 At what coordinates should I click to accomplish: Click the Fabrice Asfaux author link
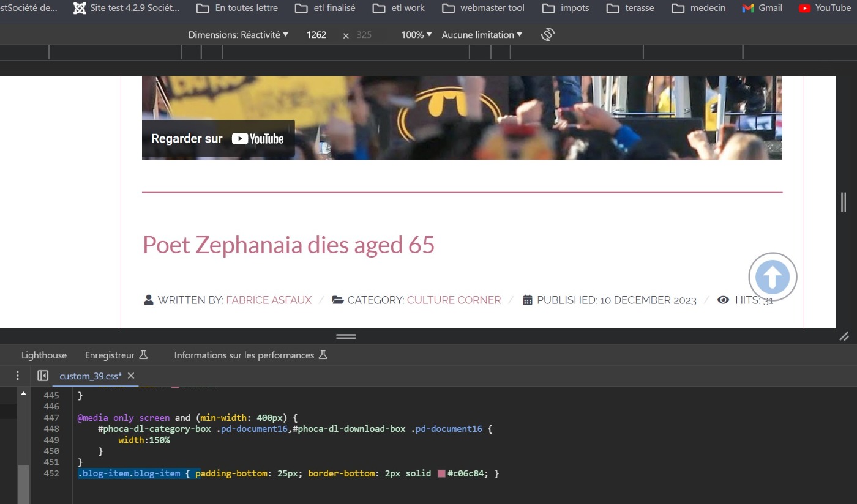pos(269,300)
